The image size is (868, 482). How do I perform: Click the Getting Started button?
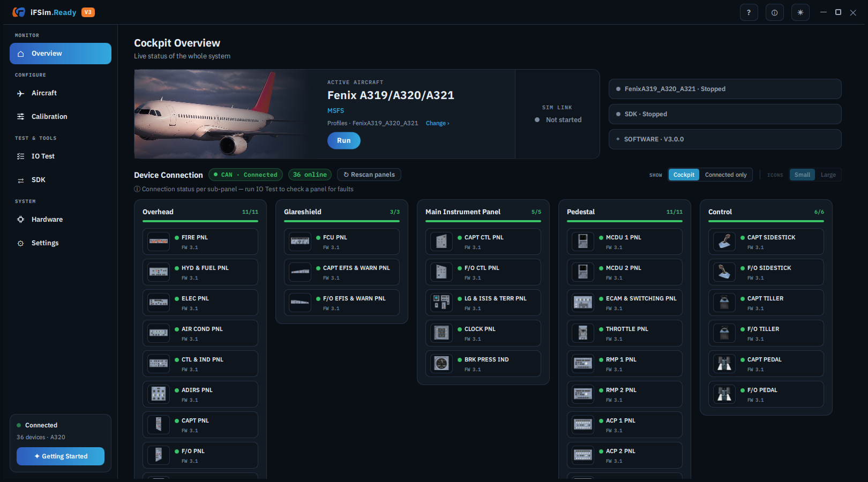click(x=61, y=456)
